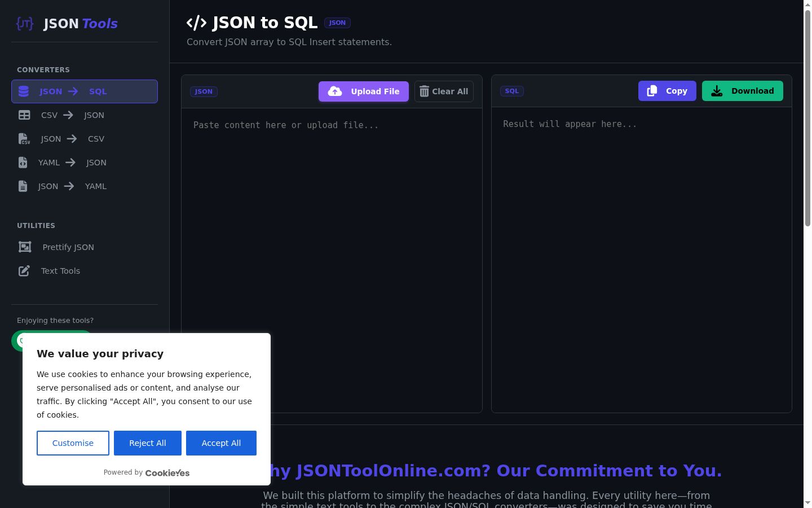
Task: Click the Upload File button
Action: tap(364, 91)
